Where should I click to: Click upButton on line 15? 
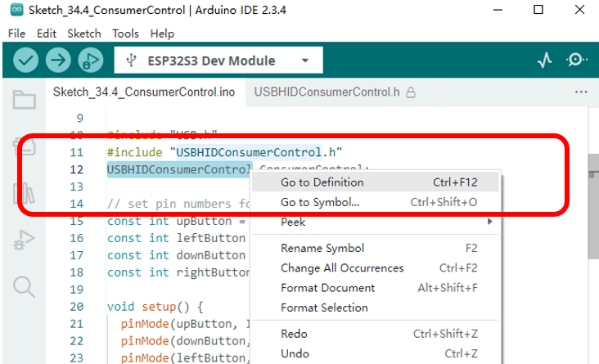click(204, 221)
